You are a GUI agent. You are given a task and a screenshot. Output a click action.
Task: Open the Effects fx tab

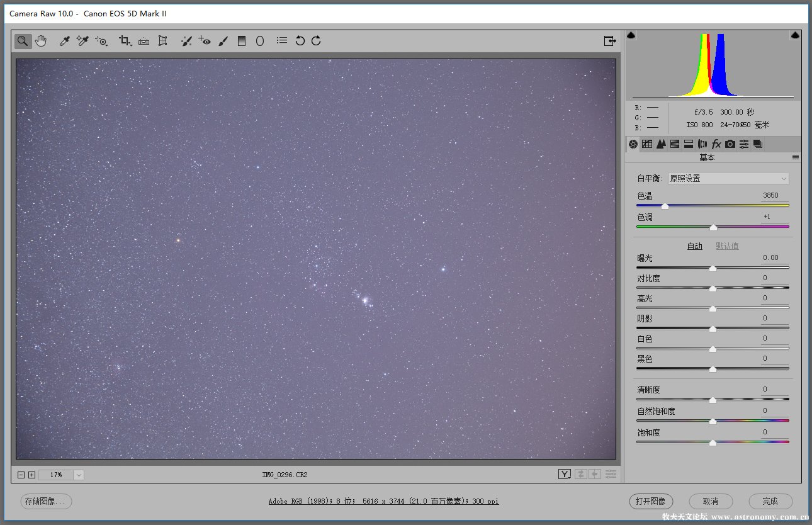tap(716, 144)
